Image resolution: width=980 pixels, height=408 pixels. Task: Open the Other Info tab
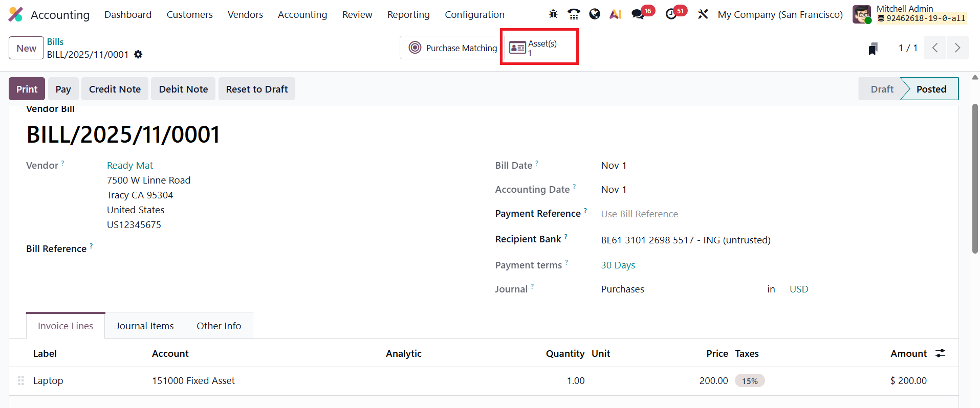(x=219, y=326)
